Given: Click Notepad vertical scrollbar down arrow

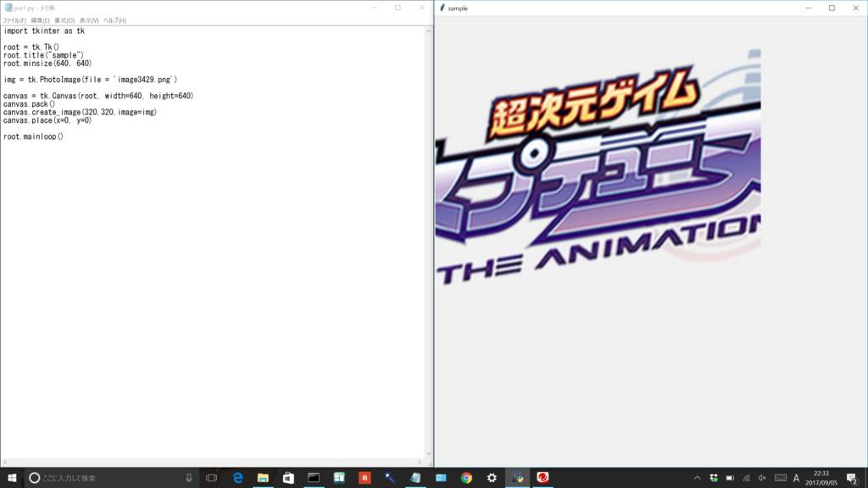Looking at the screenshot, I should pyautogui.click(x=428, y=454).
